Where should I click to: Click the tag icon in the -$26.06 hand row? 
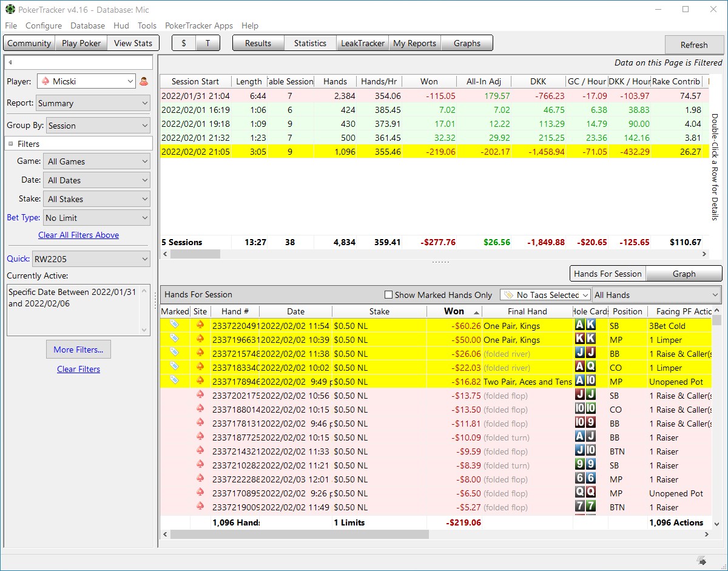point(175,353)
